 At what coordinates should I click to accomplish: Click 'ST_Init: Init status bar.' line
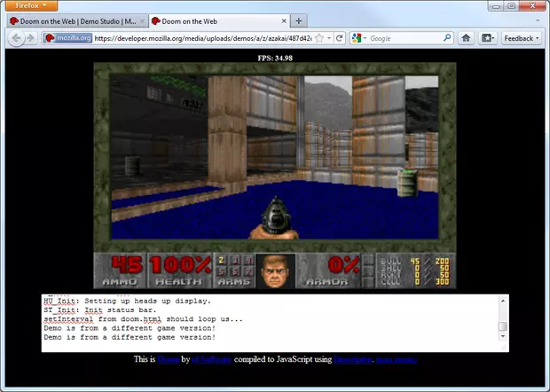[100, 310]
